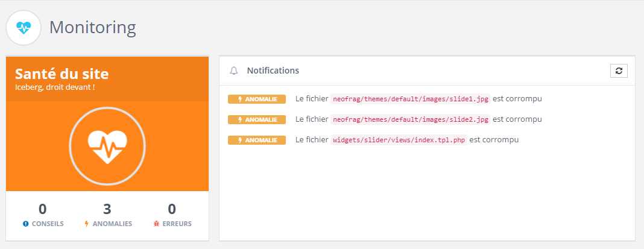Viewport: 644px width, 249px height.
Task: Click the notifications bell icon
Action: pos(234,71)
